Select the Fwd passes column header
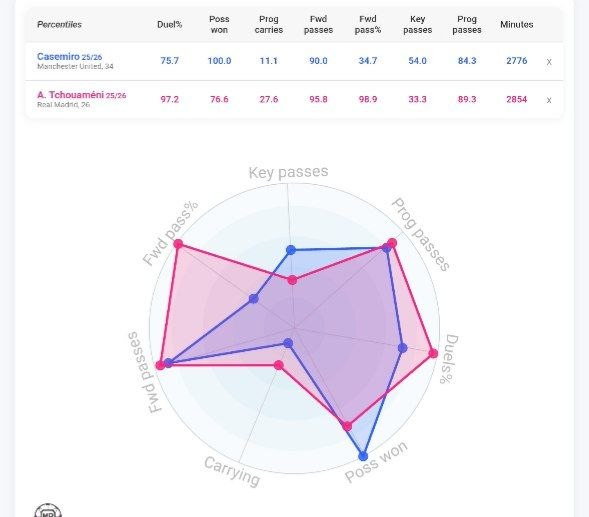 point(318,24)
